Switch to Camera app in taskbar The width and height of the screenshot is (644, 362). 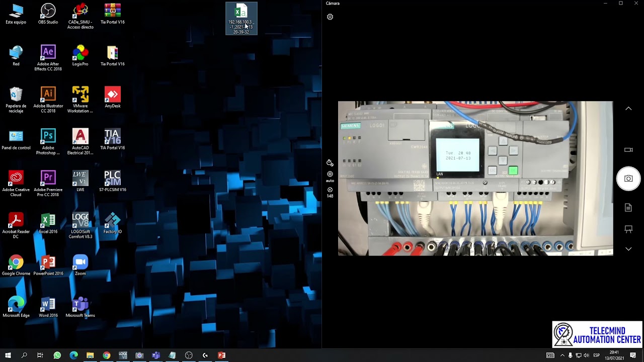click(x=139, y=355)
